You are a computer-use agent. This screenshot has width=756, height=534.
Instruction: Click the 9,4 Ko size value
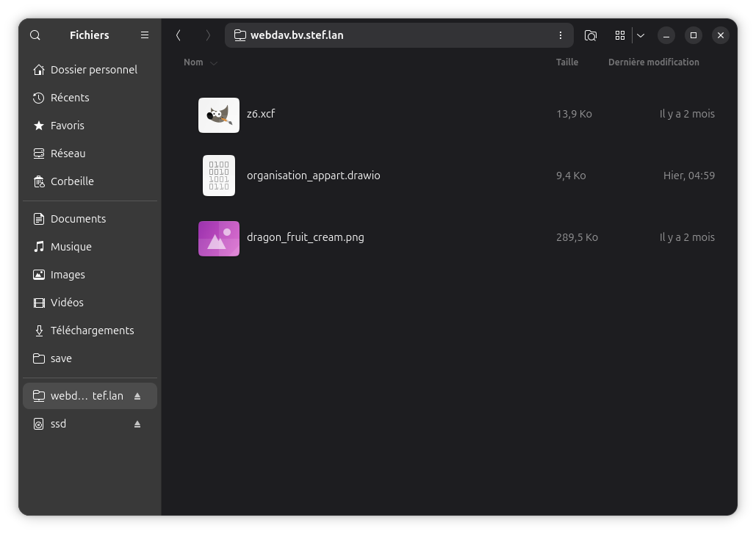pos(571,176)
